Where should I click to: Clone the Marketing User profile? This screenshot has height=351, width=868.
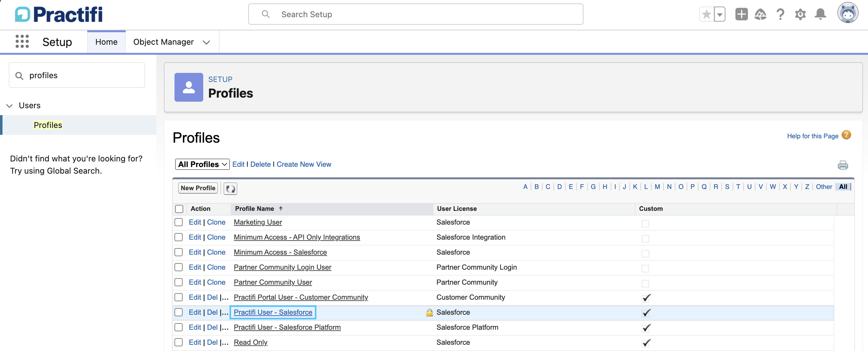click(216, 222)
